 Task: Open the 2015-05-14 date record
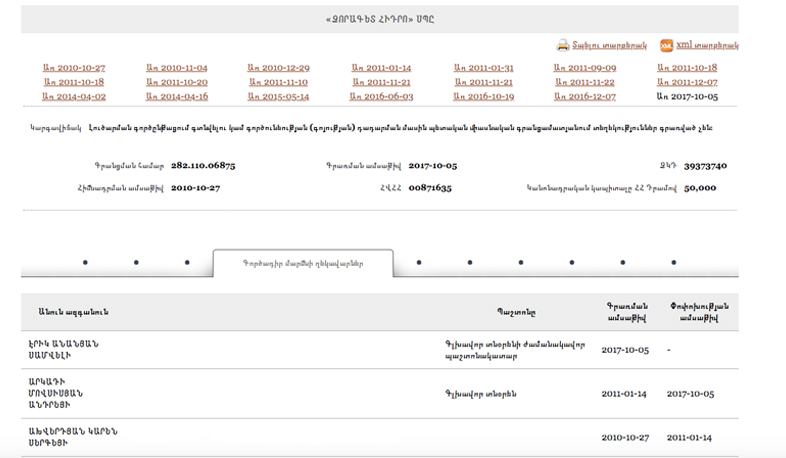point(278,97)
